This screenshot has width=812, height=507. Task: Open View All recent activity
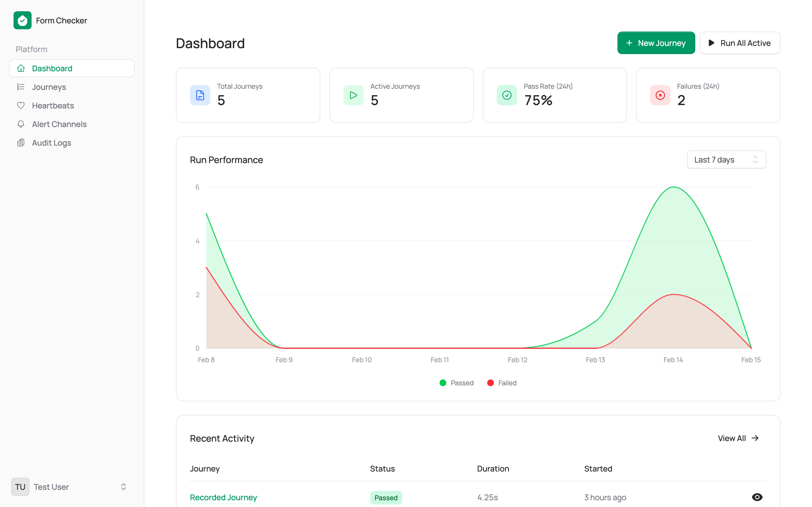pos(738,438)
